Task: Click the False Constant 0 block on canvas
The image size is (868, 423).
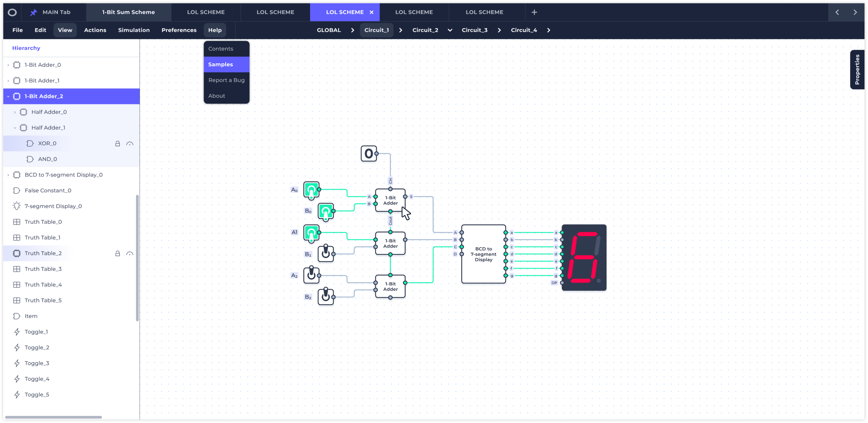Action: pyautogui.click(x=369, y=154)
